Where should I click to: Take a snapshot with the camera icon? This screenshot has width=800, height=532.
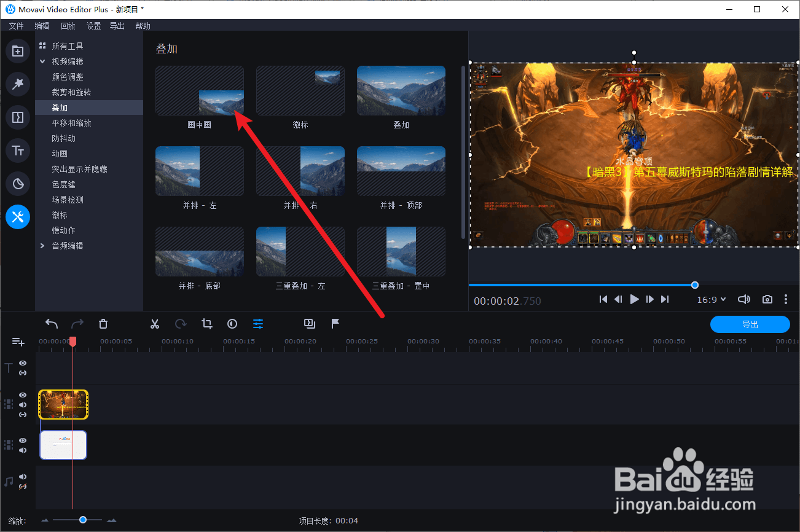[x=767, y=299]
